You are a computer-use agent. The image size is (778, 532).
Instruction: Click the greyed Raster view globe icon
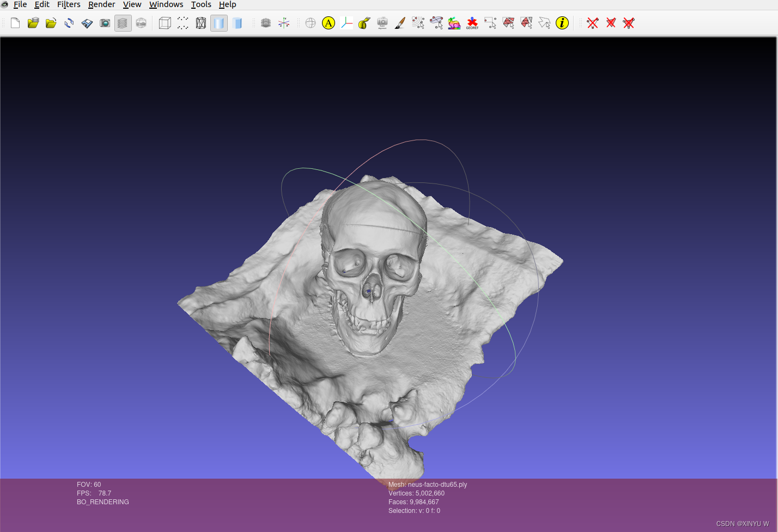[141, 23]
